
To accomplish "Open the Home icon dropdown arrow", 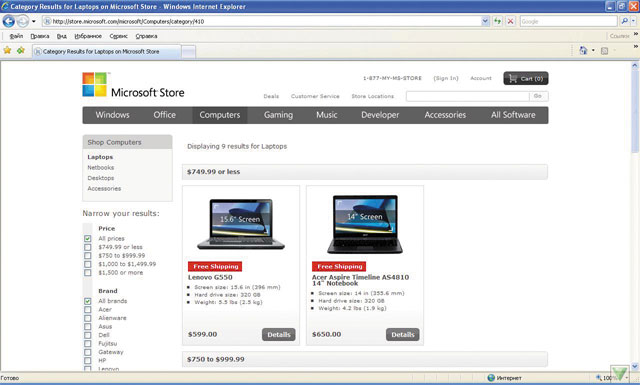I will (593, 50).
